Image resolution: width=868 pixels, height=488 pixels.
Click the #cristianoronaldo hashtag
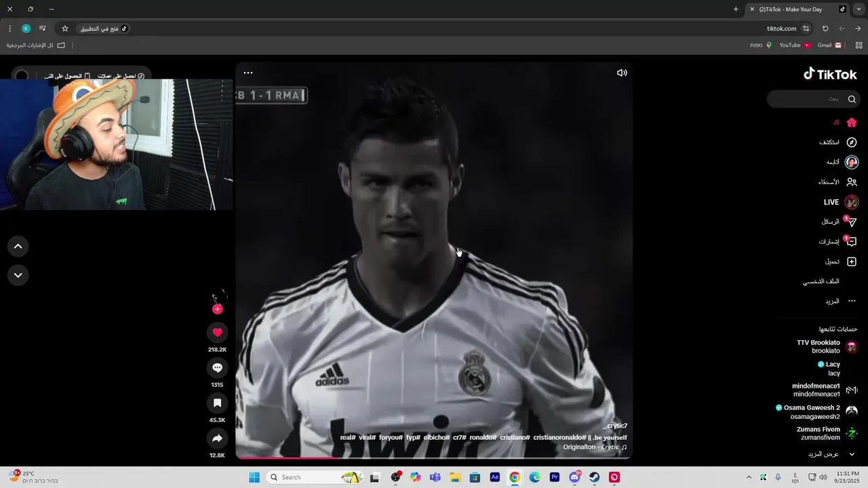tap(559, 437)
